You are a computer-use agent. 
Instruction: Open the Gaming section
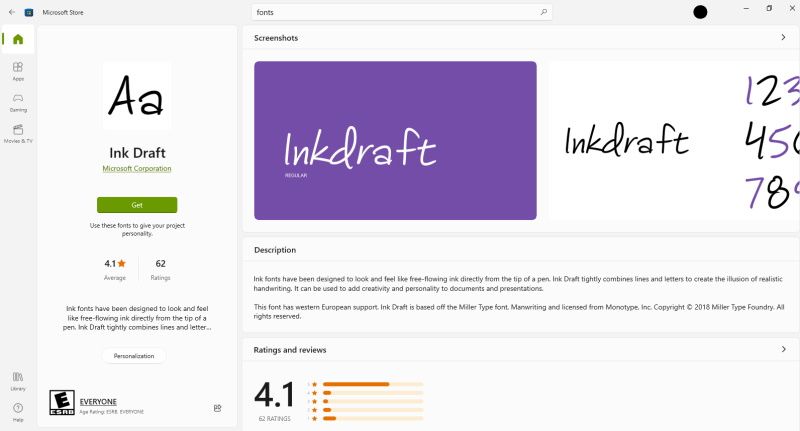point(18,103)
